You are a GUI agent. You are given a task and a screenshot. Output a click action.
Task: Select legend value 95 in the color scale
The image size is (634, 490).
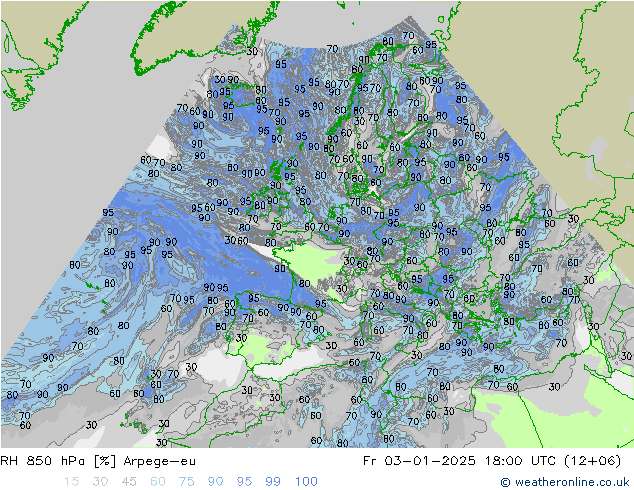[244, 482]
